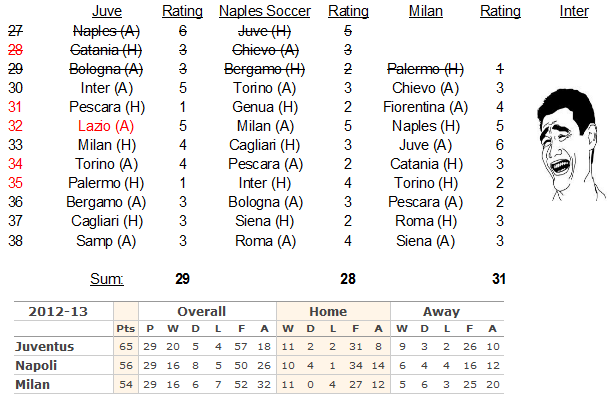Screen dimensions: 612x396
Task: Select the Fiorentina (A) fixture cell
Action: 425,107
